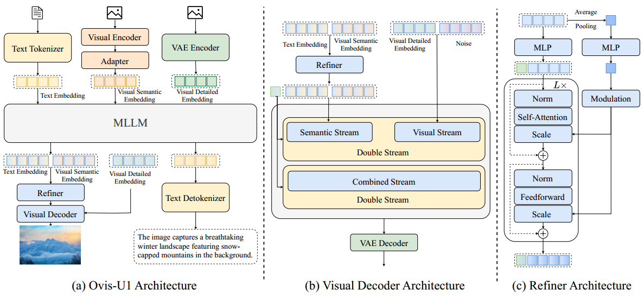This screenshot has height=296, width=644.
Task: Click the output token row above the Refiner Architecture caption
Action: coord(544,260)
